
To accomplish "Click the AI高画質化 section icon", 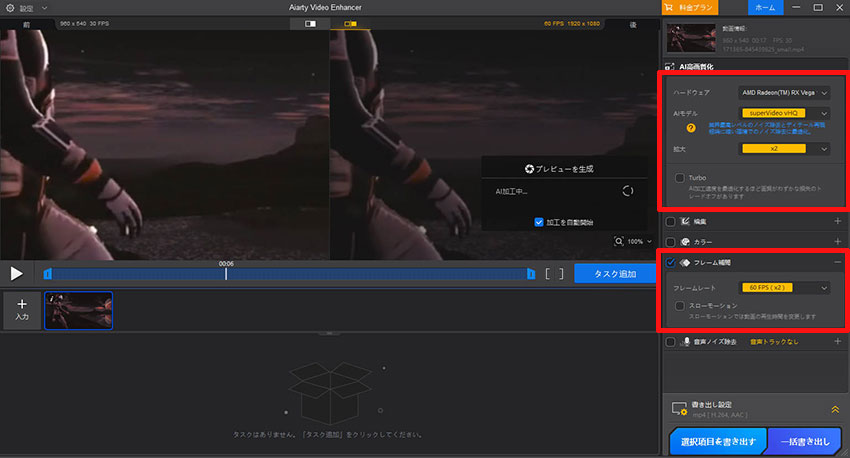I will pos(669,67).
